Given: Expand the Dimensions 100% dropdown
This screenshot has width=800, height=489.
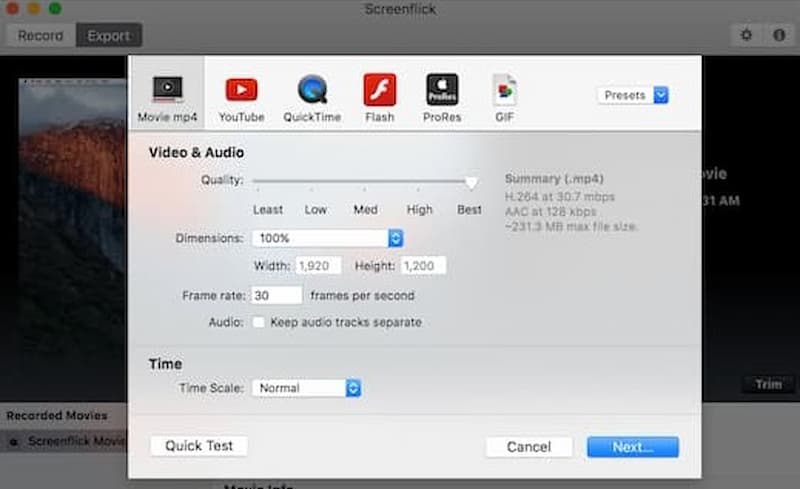Looking at the screenshot, I should [x=328, y=238].
